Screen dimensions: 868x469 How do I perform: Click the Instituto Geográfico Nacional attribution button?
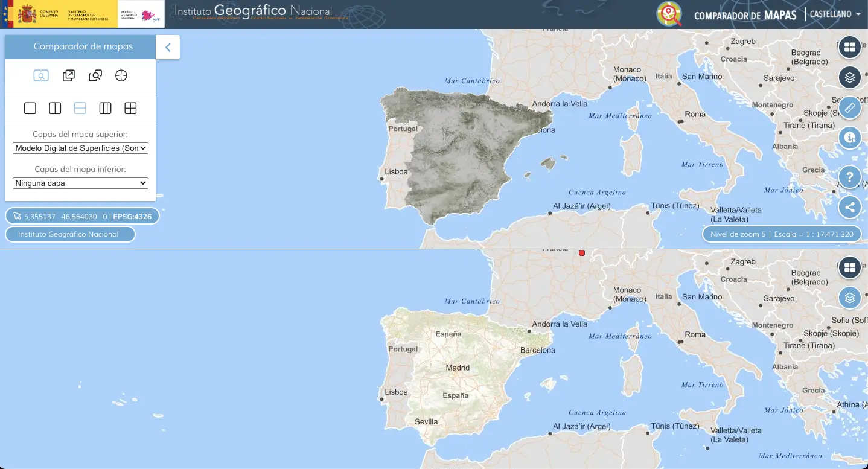coord(70,234)
